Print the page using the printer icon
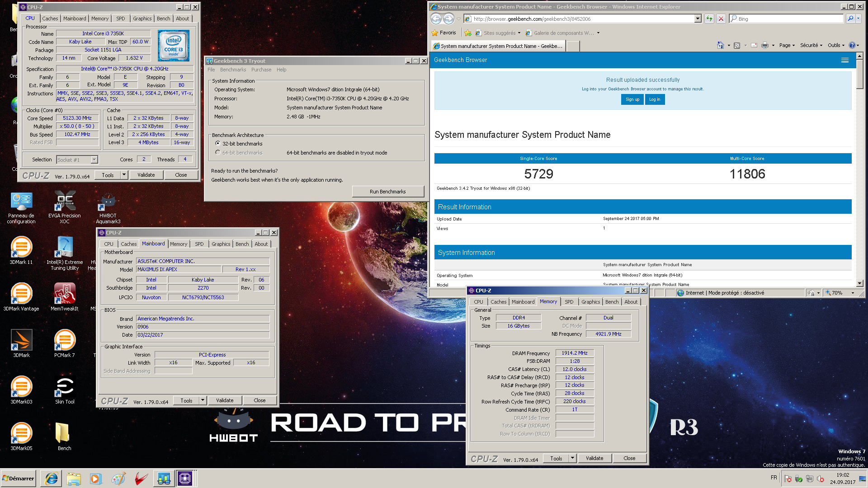 coord(765,45)
